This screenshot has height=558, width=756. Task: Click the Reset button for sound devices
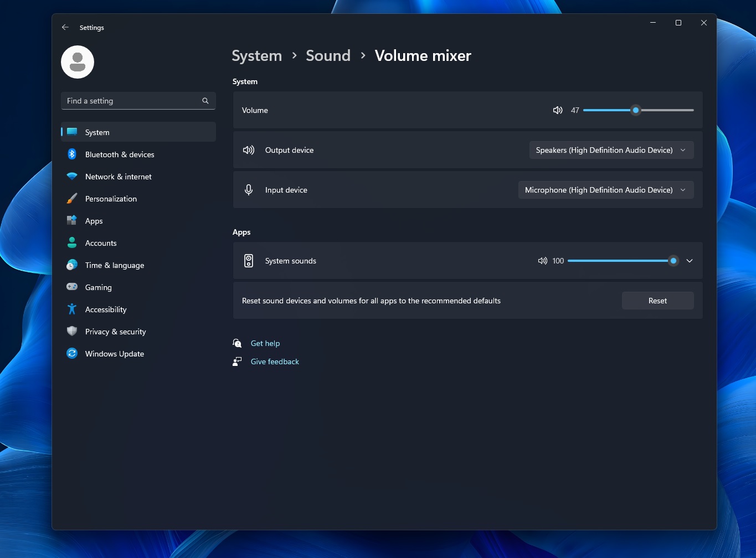click(657, 300)
